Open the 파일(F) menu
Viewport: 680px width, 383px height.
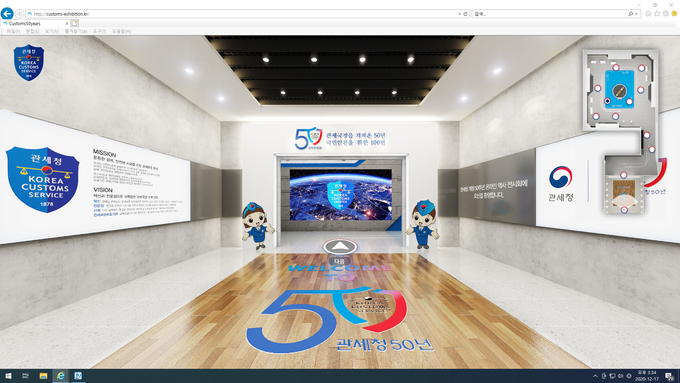pyautogui.click(x=13, y=31)
